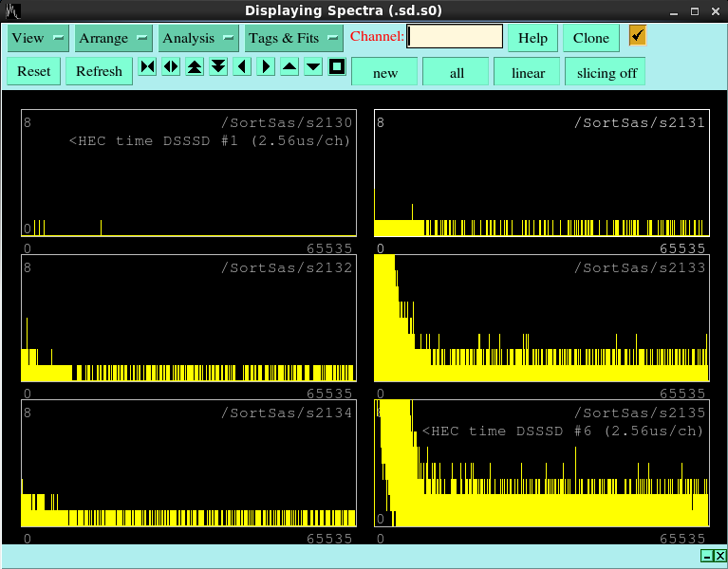Click the Clone button

[x=591, y=38]
